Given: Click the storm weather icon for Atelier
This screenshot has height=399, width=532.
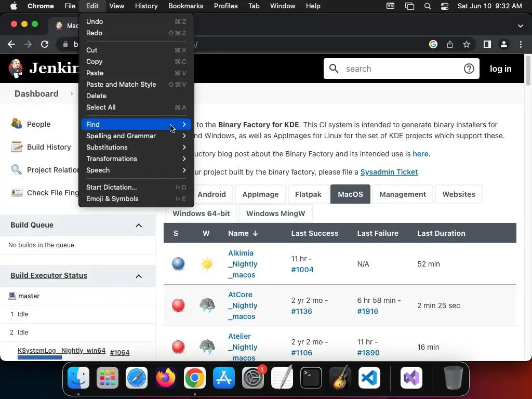Looking at the screenshot, I should (207, 347).
